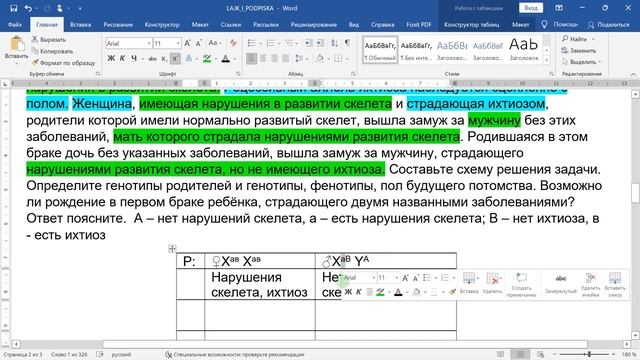The image size is (640, 360).
Task: Cut selection using Вырезать
Action: (49, 40)
